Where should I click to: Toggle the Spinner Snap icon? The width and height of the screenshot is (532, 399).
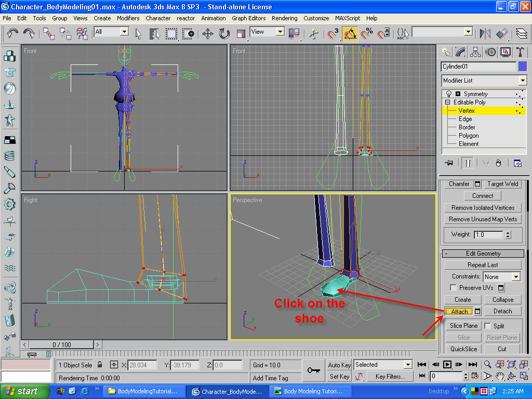click(x=383, y=34)
